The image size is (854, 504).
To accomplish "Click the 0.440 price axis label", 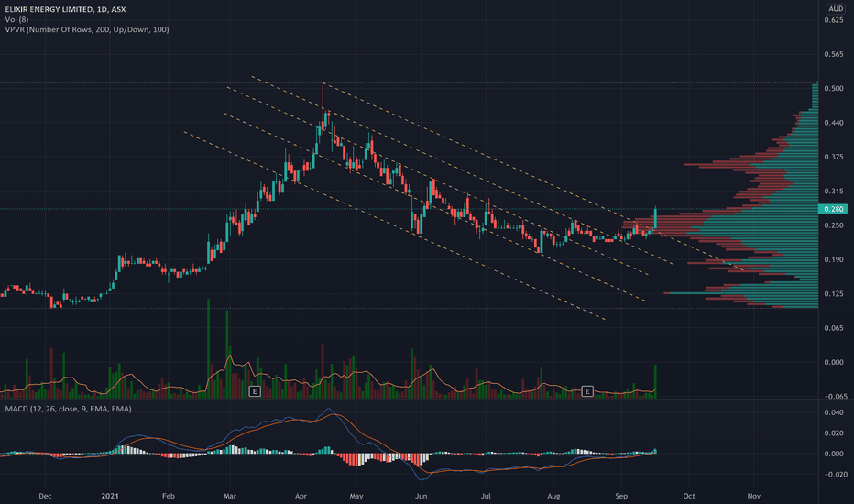I will pos(834,123).
